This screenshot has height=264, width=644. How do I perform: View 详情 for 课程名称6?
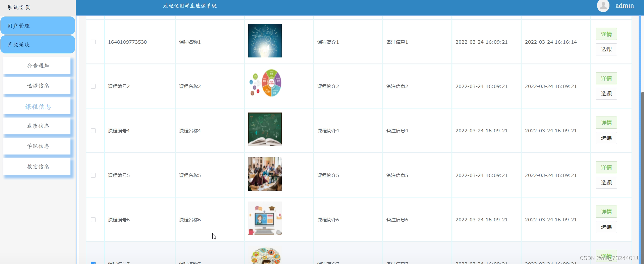click(x=606, y=212)
